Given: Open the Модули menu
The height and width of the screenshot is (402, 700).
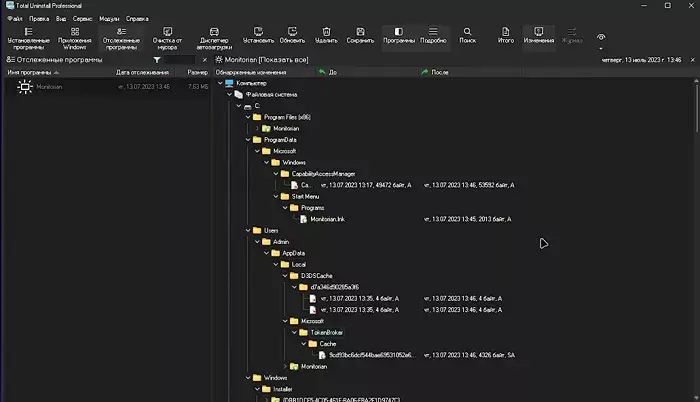Looking at the screenshot, I should click(109, 18).
